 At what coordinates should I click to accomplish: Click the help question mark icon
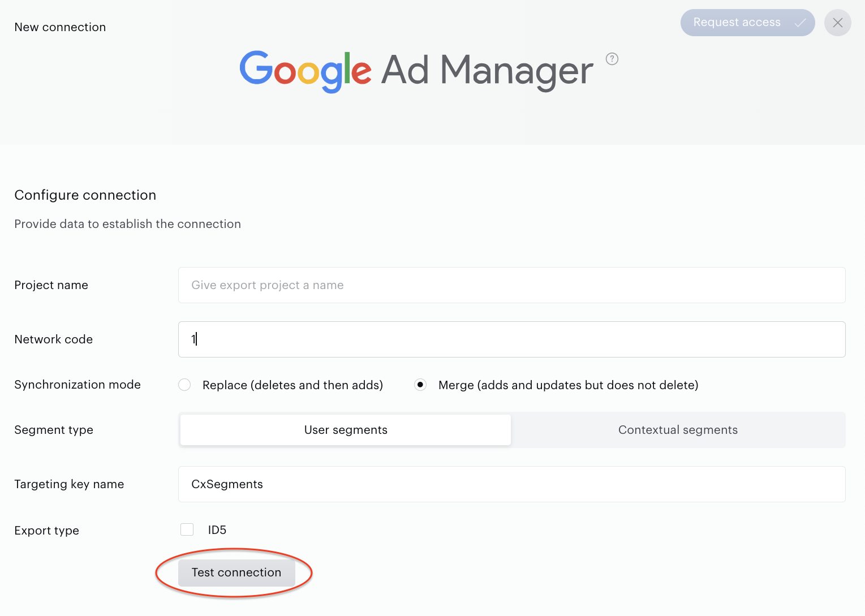tap(612, 59)
